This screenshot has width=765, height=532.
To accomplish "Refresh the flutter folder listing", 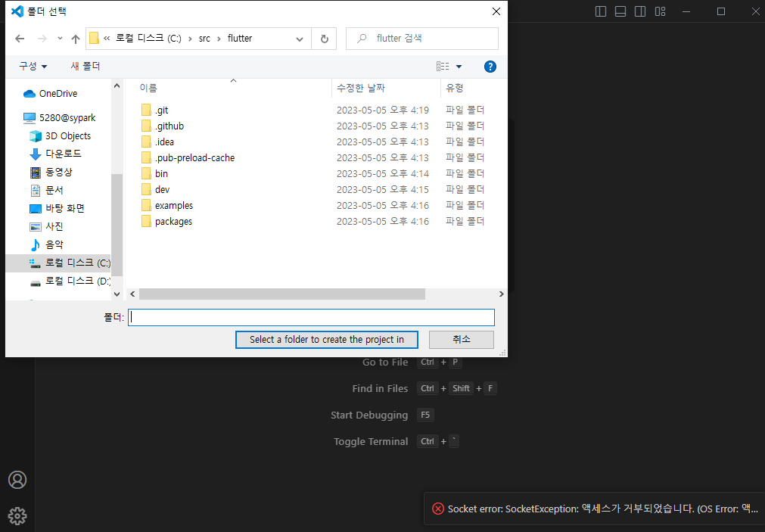I will [324, 39].
